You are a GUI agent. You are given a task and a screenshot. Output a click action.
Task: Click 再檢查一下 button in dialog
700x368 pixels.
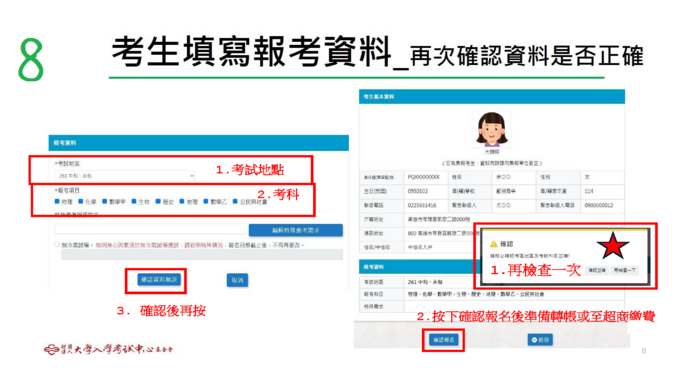[x=625, y=270]
